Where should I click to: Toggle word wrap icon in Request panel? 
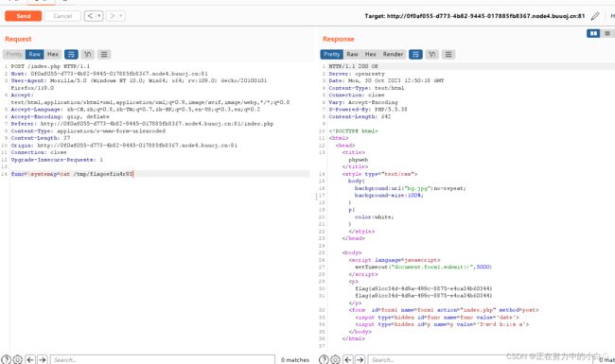coord(71,54)
